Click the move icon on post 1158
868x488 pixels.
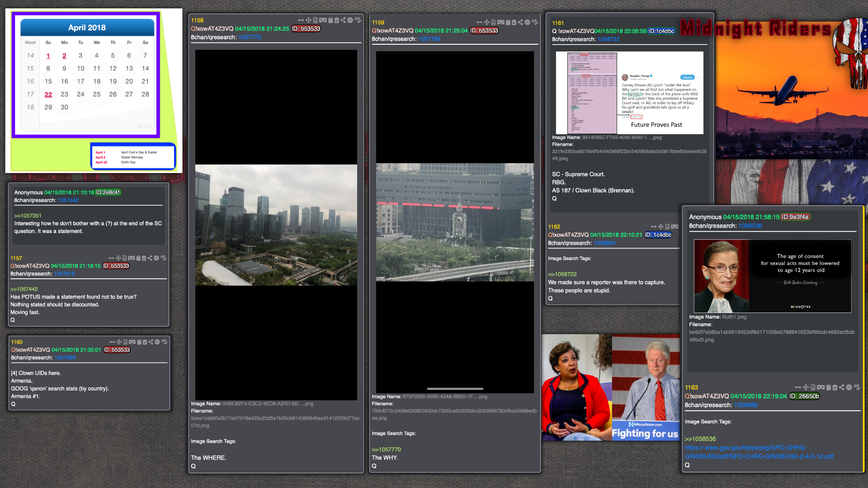click(x=308, y=20)
